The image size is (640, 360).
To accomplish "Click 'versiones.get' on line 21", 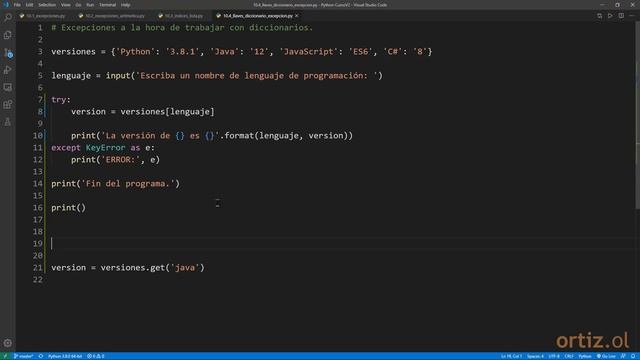I will pos(133,268).
